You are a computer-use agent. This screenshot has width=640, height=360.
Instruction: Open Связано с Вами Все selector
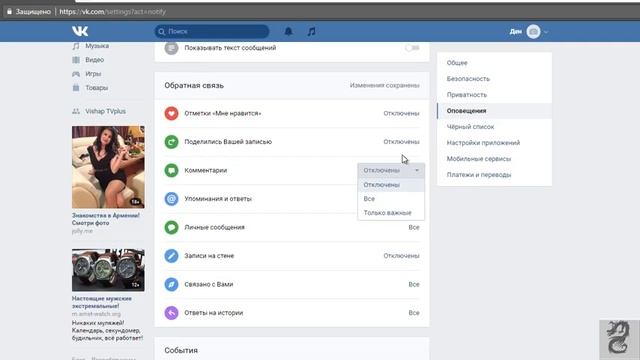click(414, 284)
